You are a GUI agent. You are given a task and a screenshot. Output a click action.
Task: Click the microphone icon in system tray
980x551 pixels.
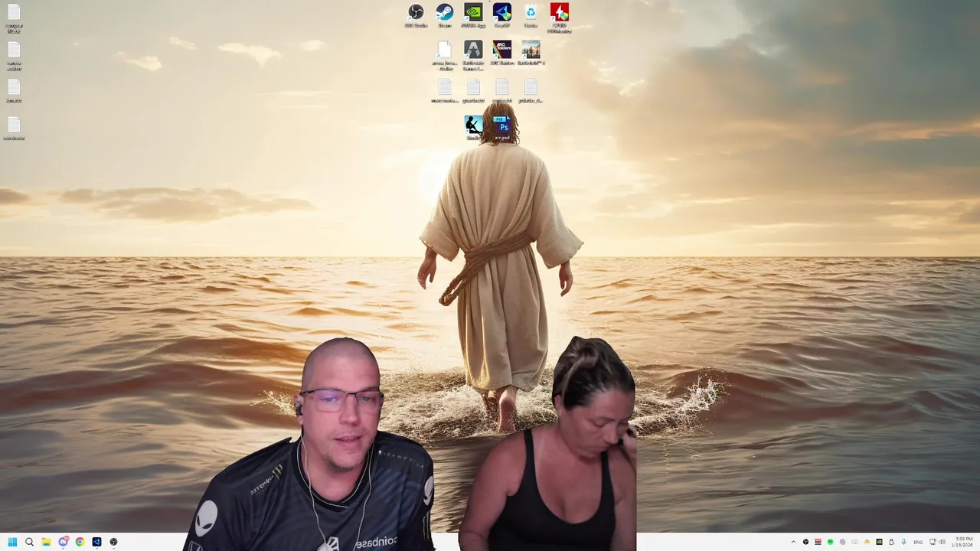[903, 542]
